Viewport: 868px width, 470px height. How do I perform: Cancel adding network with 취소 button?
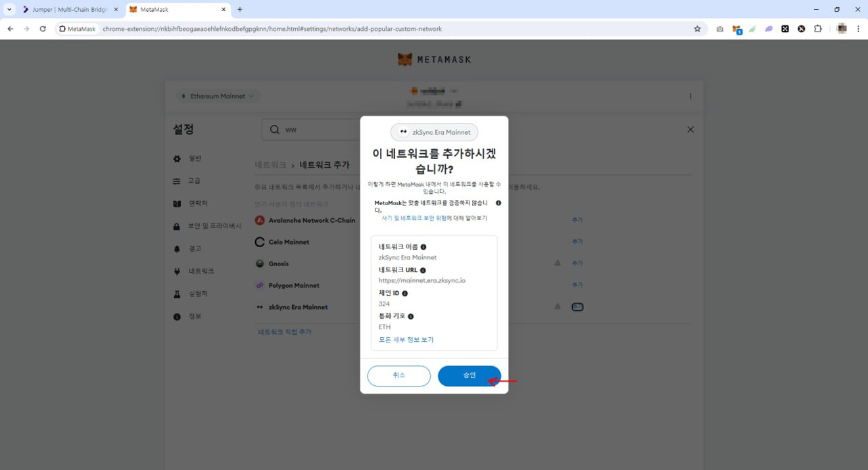(x=399, y=376)
